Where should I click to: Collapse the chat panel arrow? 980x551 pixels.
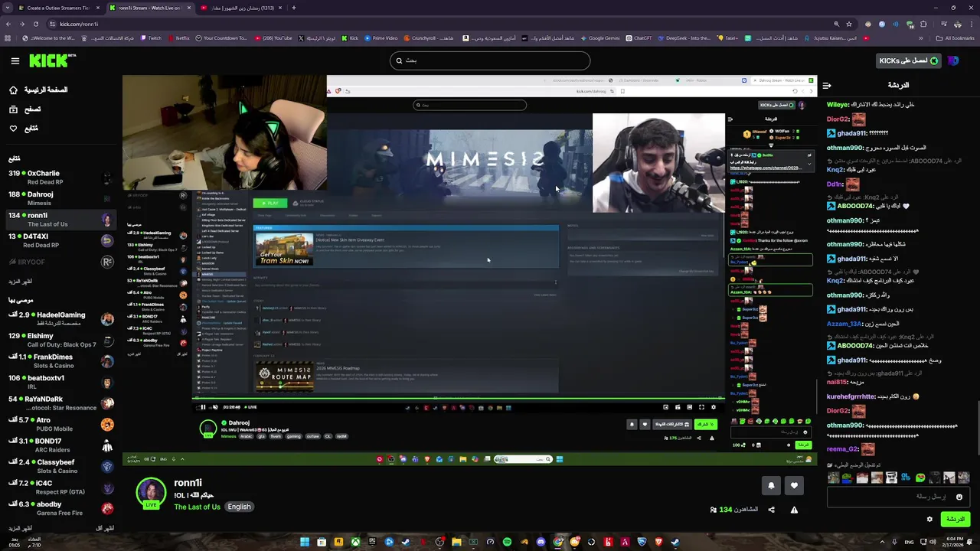click(827, 86)
